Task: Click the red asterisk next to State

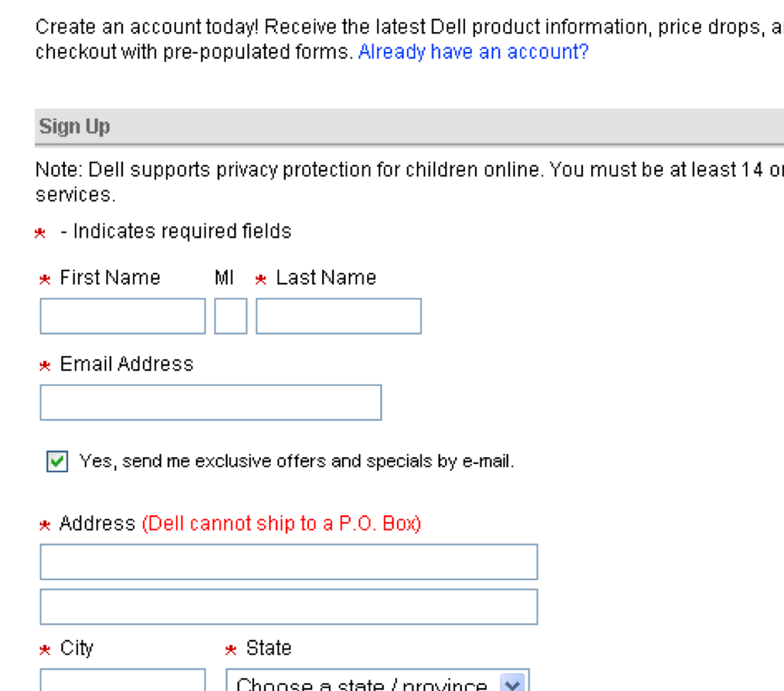Action: pos(231,650)
